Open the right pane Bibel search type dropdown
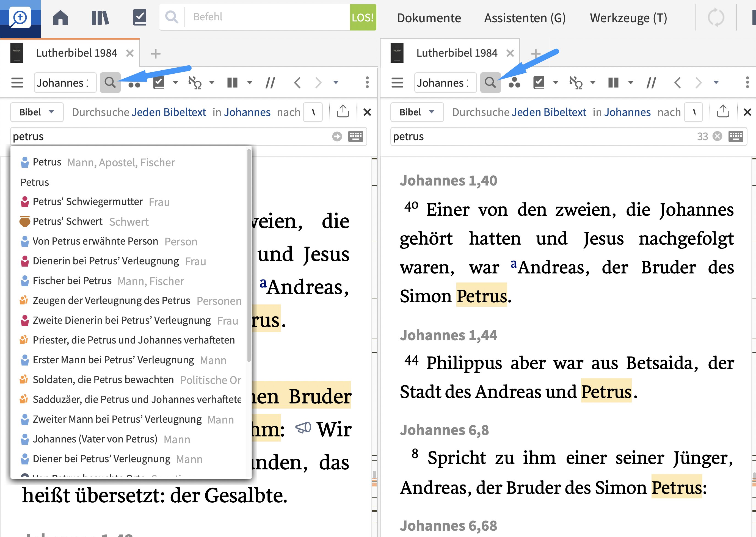The height and width of the screenshot is (537, 756). tap(417, 112)
